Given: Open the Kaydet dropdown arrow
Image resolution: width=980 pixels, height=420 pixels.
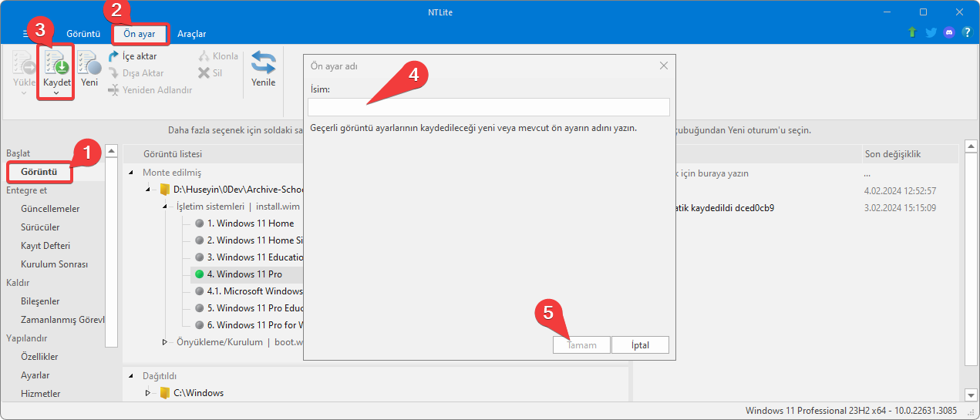Looking at the screenshot, I should pos(56,93).
